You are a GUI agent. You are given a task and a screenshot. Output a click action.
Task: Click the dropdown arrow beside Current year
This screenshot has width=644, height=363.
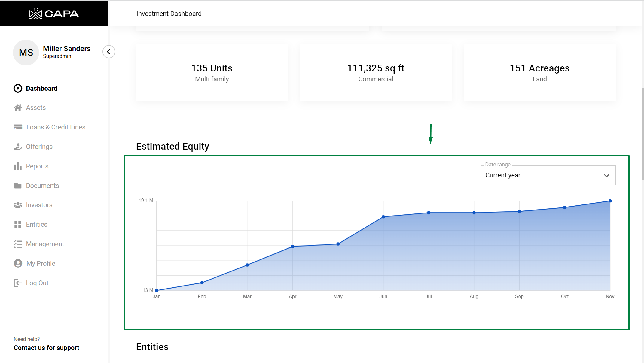point(606,176)
